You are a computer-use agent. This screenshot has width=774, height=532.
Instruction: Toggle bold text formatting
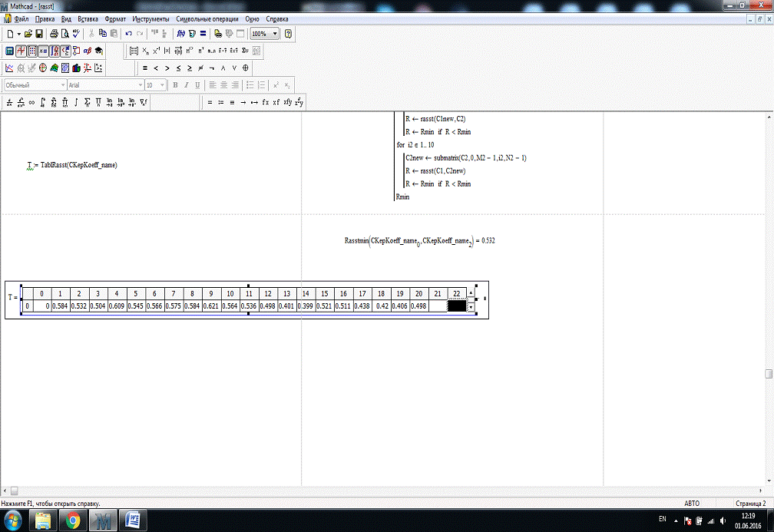(x=175, y=85)
